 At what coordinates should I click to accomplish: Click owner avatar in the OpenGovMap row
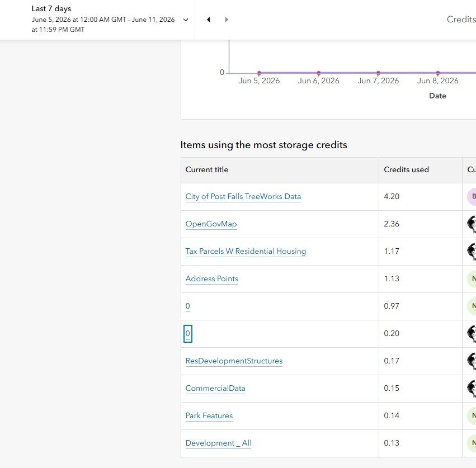(472, 224)
